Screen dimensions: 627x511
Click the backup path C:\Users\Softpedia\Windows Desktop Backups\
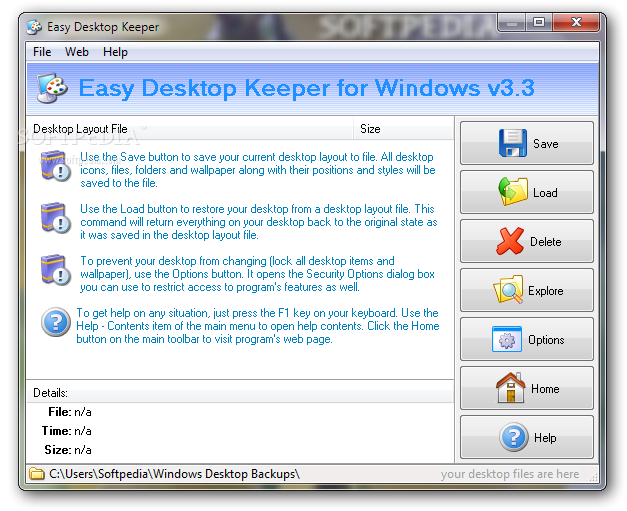(x=174, y=474)
